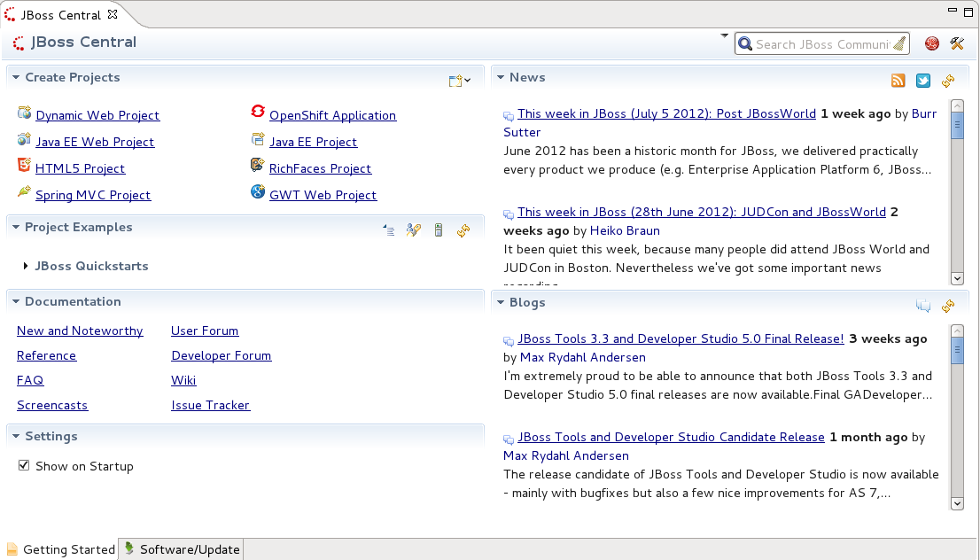Click the new project wizard icon
Viewport: 980px width, 560px height.
[455, 81]
